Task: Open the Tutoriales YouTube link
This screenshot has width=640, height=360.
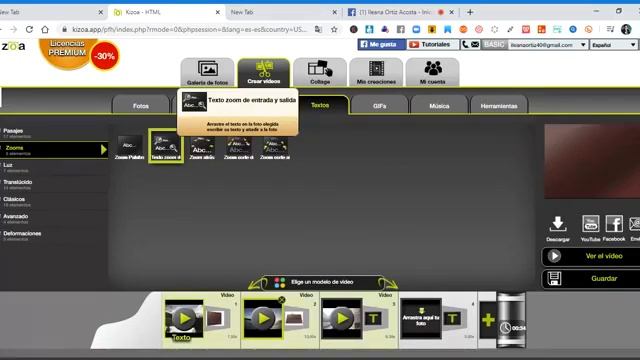Action: 433,44
